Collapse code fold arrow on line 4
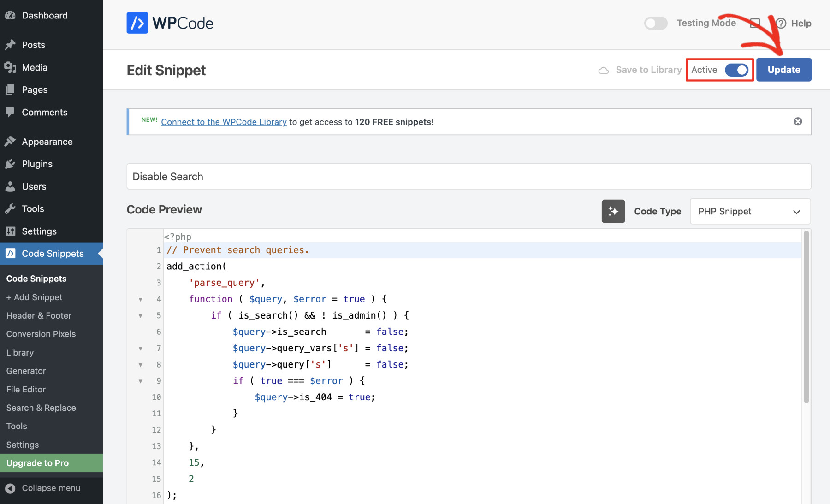Screen dimensions: 830x504 point(141,299)
